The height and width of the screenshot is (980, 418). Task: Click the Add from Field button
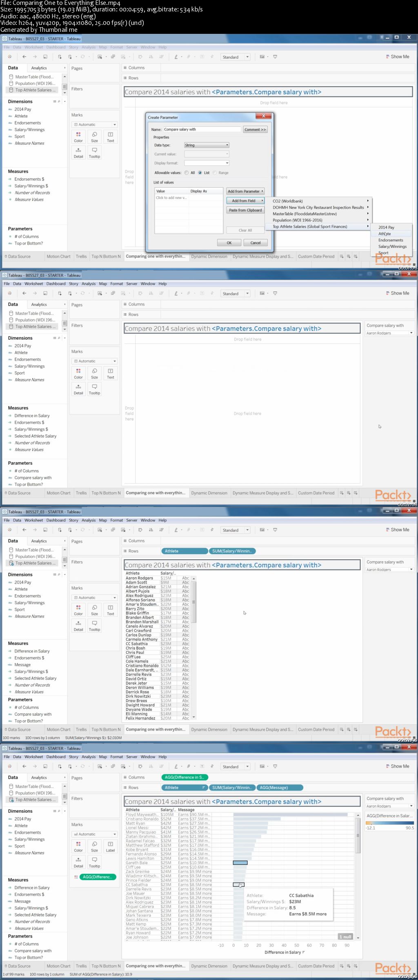point(245,201)
